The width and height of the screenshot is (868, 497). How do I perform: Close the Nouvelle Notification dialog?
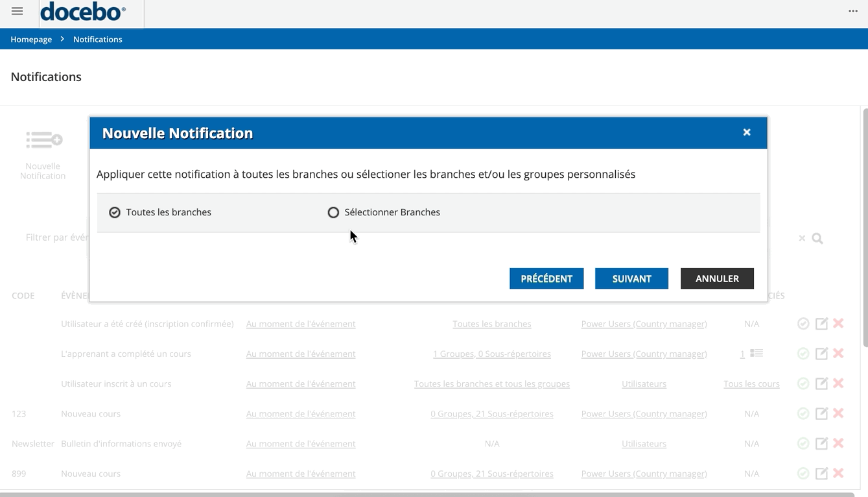747,132
